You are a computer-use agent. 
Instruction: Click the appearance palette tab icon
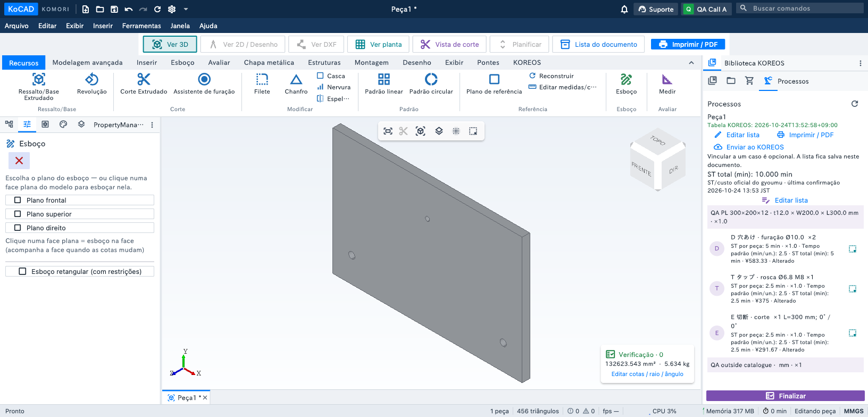pos(63,124)
